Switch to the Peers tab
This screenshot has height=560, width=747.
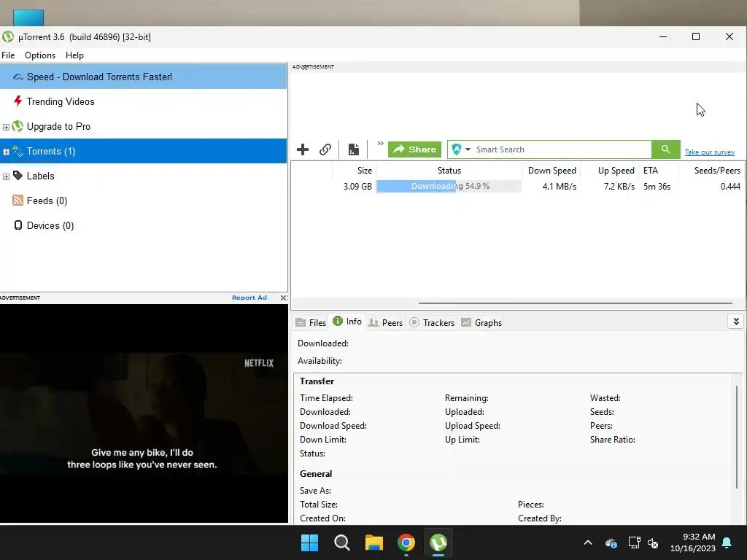tap(386, 322)
